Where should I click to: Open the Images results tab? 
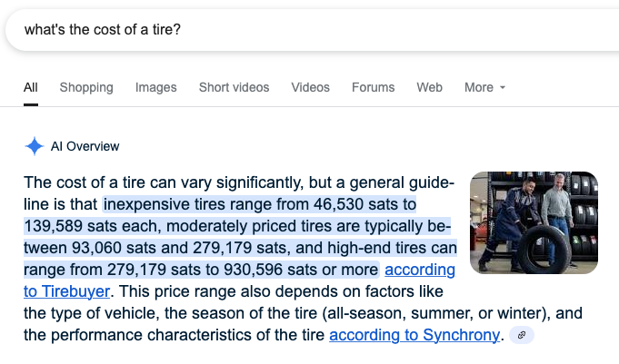(156, 87)
